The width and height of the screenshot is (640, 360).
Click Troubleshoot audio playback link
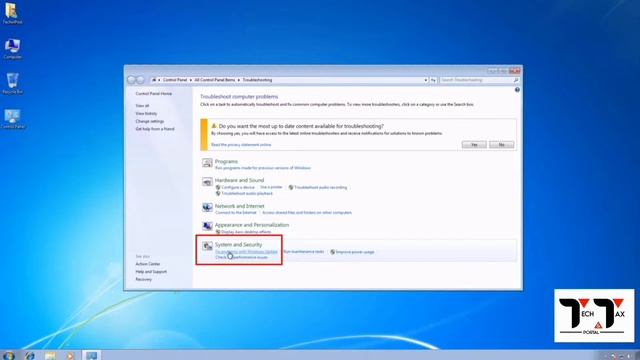pyautogui.click(x=247, y=193)
